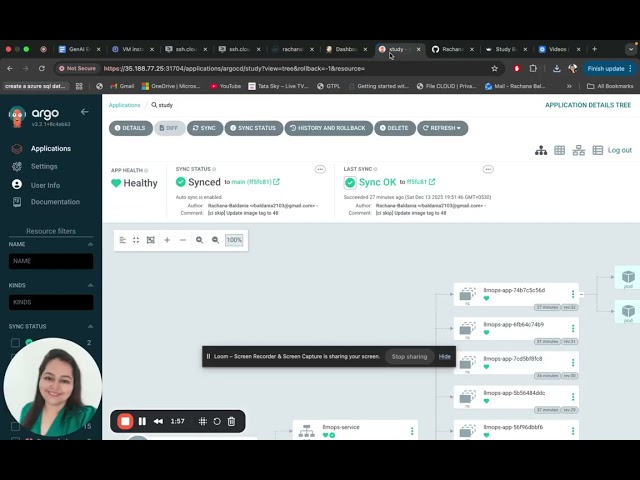Select the llmops-service node
This screenshot has height=480, width=640.
pyautogui.click(x=355, y=430)
